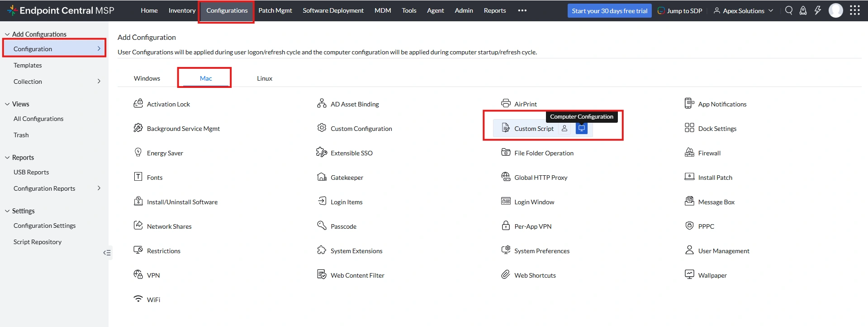Click the lightning bolt quick actions icon
This screenshot has height=327, width=868.
pos(818,10)
